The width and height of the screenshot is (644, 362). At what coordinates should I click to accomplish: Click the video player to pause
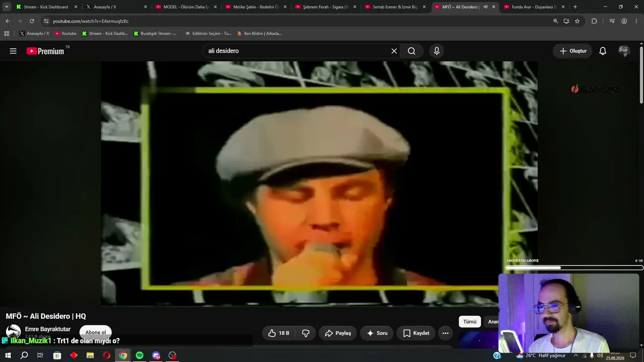319,184
